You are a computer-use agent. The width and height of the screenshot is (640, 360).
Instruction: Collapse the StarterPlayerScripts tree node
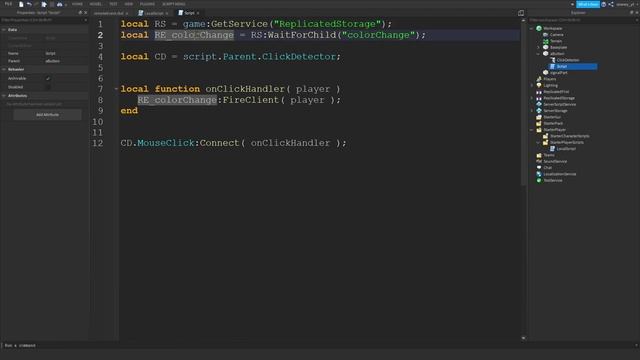point(538,142)
